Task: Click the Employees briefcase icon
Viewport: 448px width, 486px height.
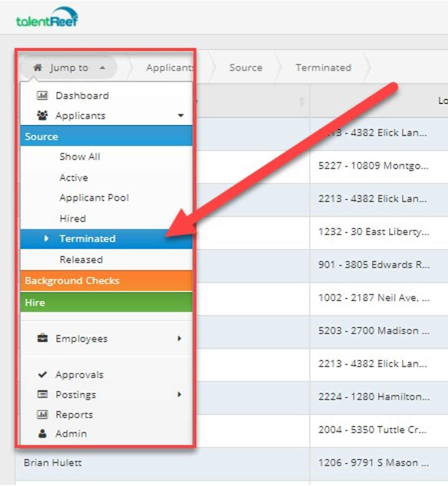Action: tap(42, 338)
